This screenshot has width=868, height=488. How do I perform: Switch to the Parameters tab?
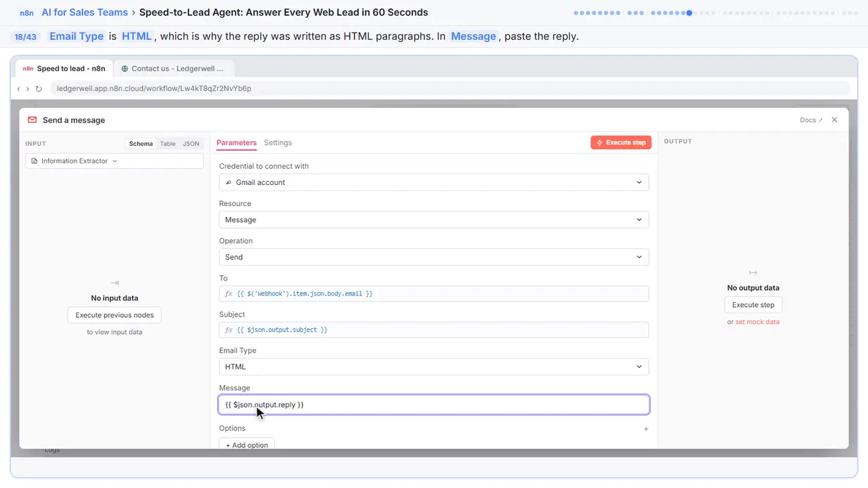(237, 143)
